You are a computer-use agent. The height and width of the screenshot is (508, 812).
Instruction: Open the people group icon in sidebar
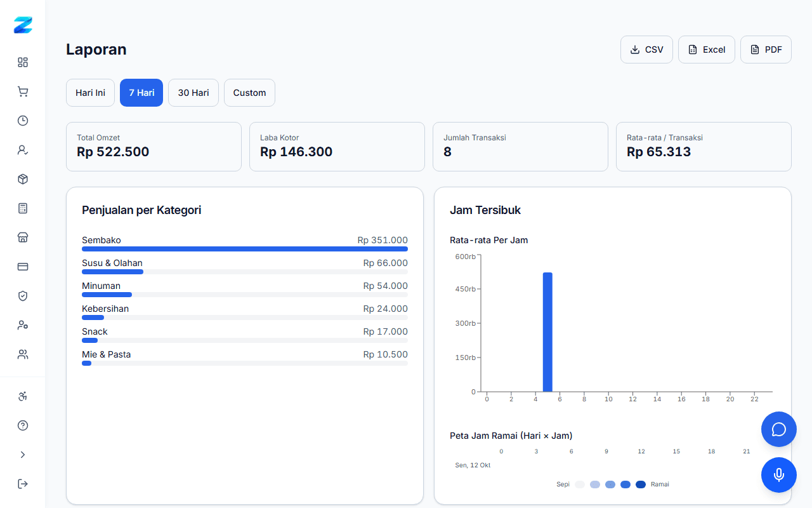tap(23, 354)
